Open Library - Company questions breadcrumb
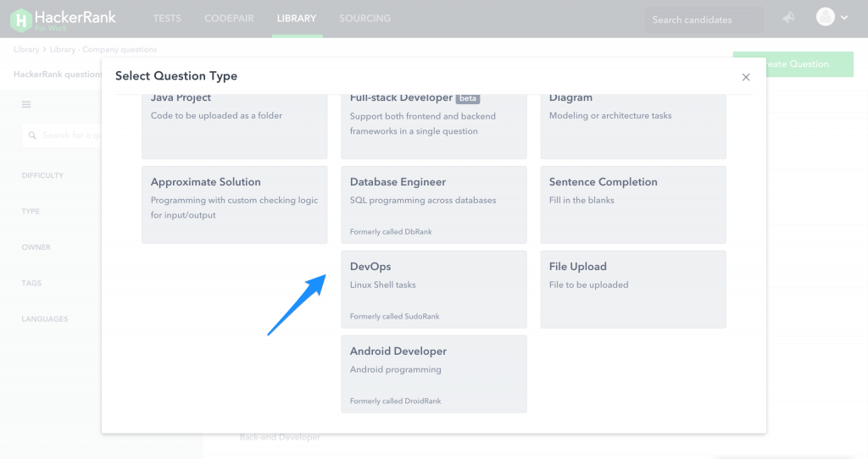The width and height of the screenshot is (868, 459). (103, 49)
